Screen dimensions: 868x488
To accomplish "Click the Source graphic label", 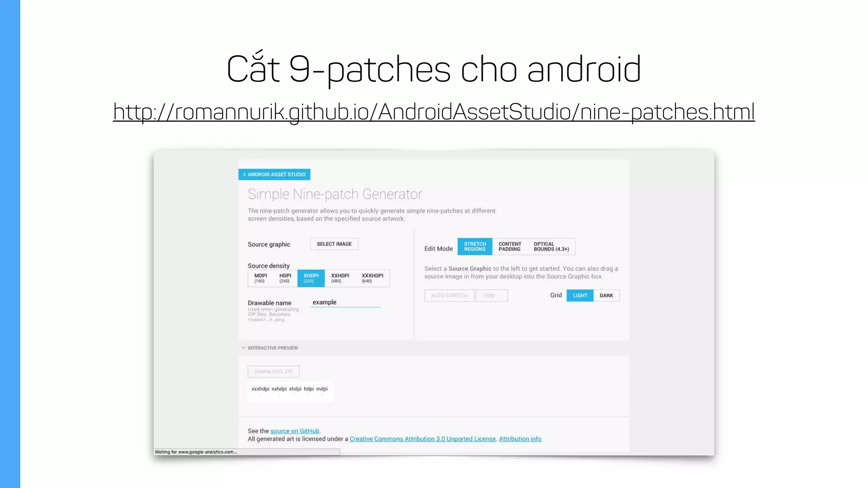I will pyautogui.click(x=269, y=244).
